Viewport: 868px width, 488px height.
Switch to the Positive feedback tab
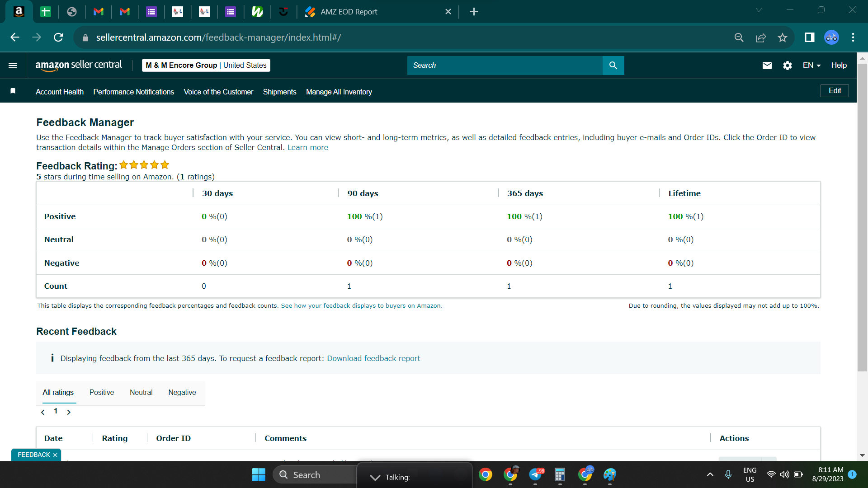click(x=102, y=393)
